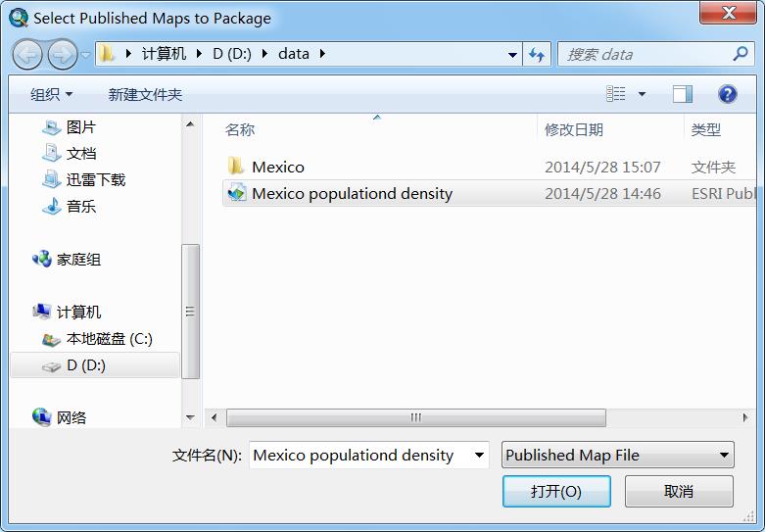765x532 pixels.
Task: Sort by the 修改日期 column header
Action: tap(574, 130)
